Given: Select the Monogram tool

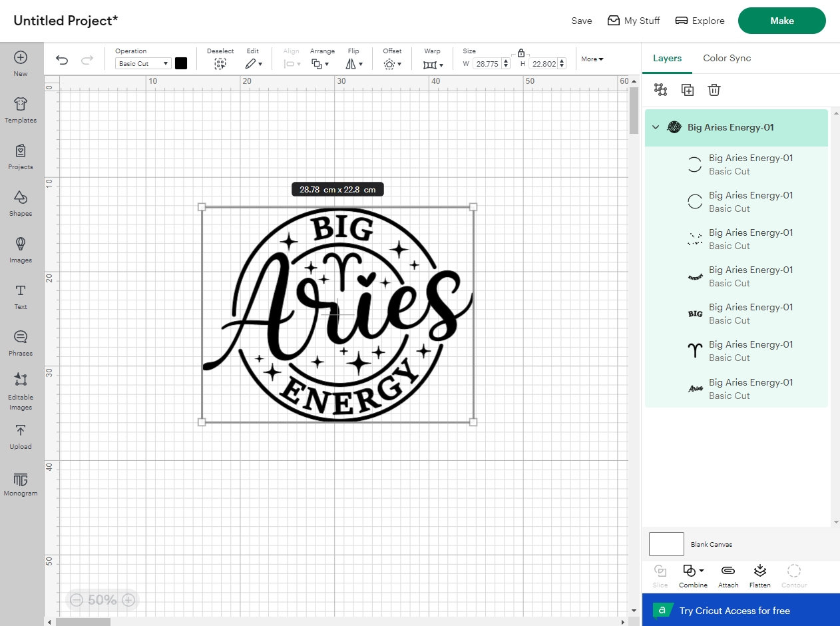Looking at the screenshot, I should [x=20, y=484].
